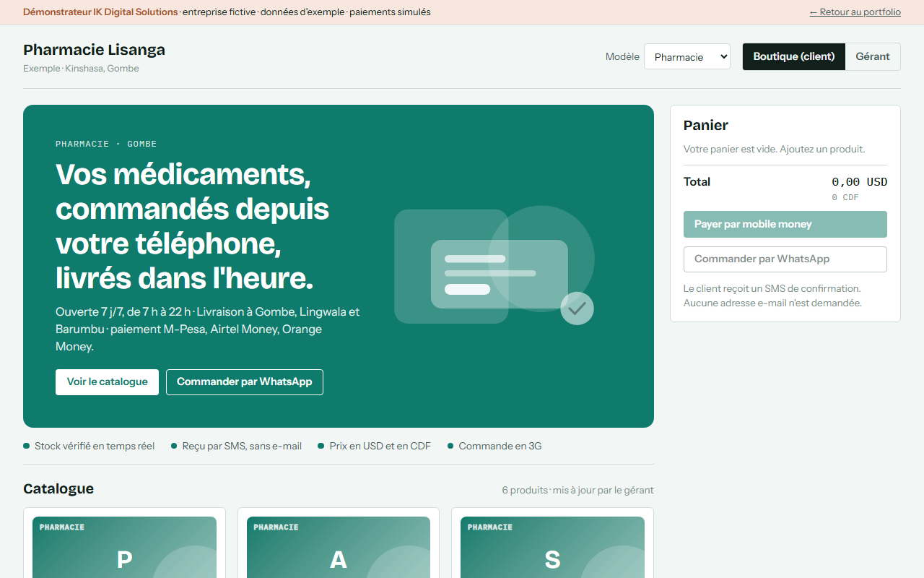Switch to the Gérant view
The height and width of the screenshot is (578, 924).
pos(873,56)
